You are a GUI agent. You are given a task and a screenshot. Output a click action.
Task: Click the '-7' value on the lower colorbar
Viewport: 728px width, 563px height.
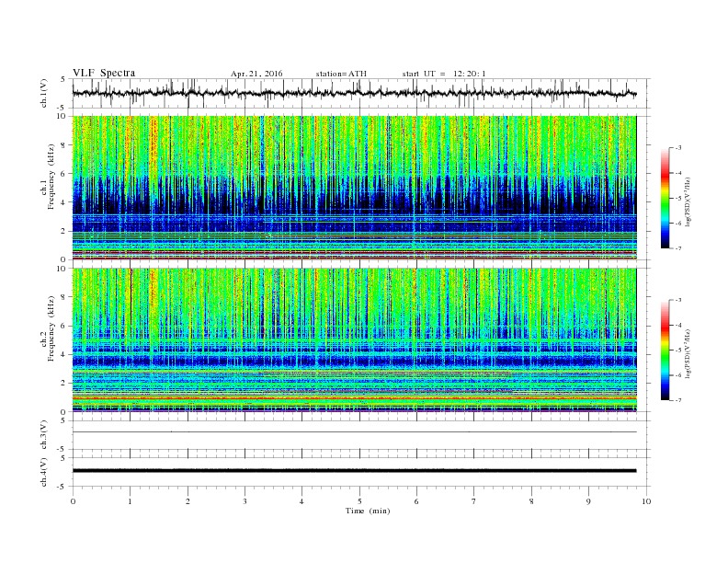677,400
